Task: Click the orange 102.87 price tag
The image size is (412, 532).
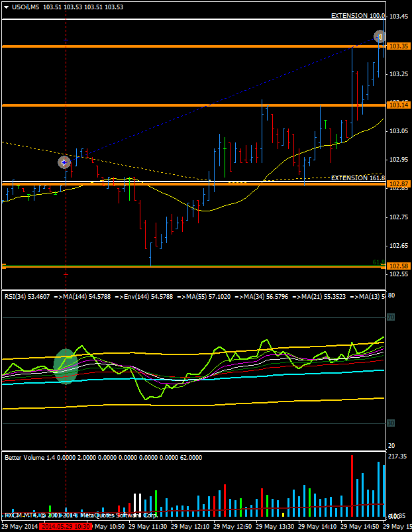Action: click(x=399, y=184)
